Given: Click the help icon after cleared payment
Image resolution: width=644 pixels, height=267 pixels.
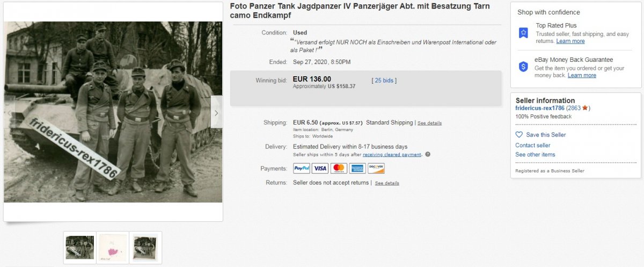Looking at the screenshot, I should click(428, 155).
